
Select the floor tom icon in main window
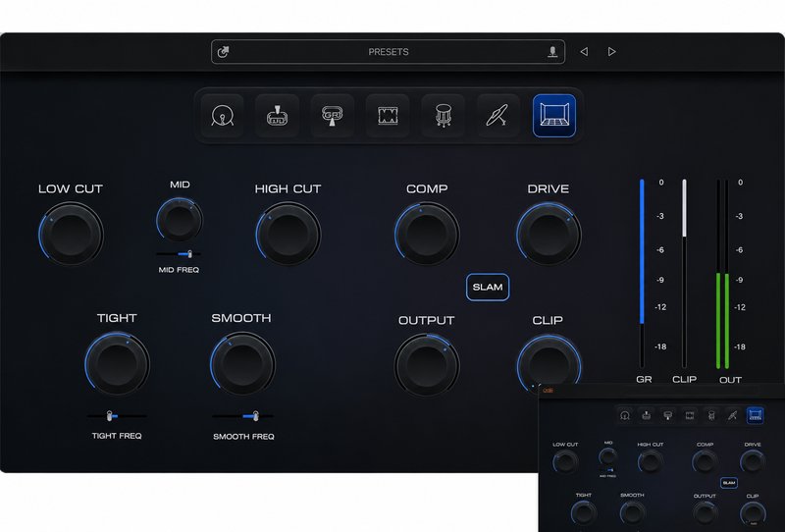[444, 116]
